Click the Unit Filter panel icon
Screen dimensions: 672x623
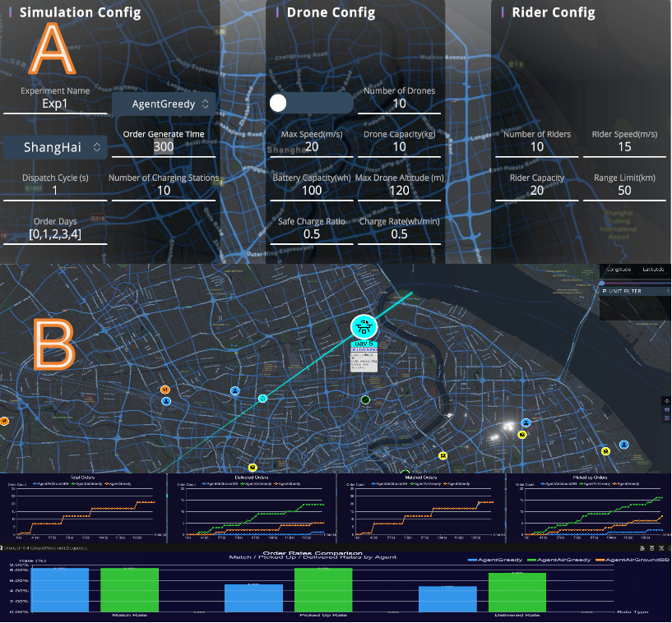coord(605,291)
